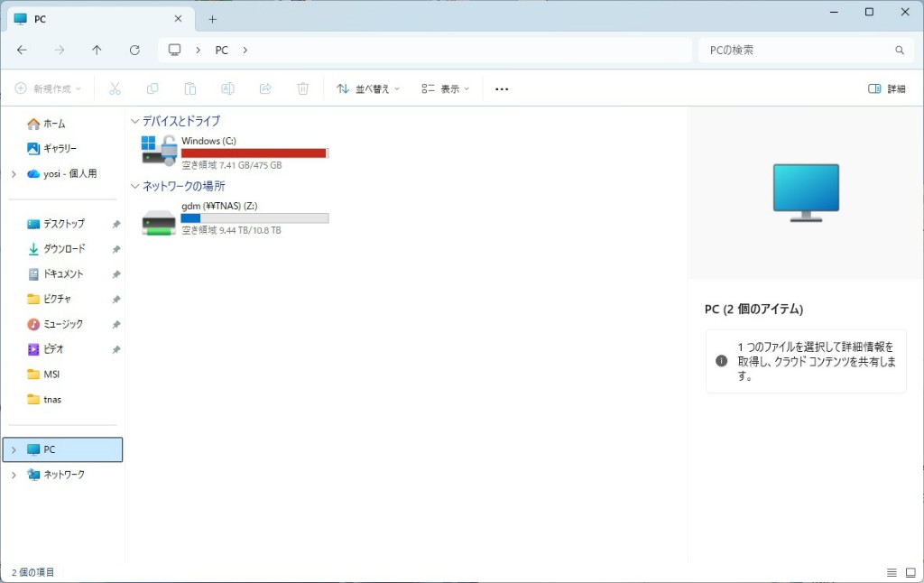924x583 pixels.
Task: Toggle the 詳細 details pane
Action: 887,88
